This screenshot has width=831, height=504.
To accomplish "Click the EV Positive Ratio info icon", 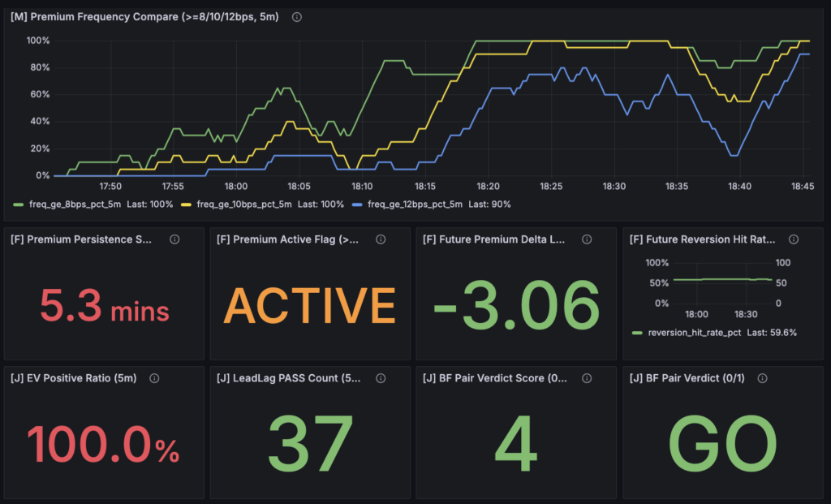I will coord(154,378).
